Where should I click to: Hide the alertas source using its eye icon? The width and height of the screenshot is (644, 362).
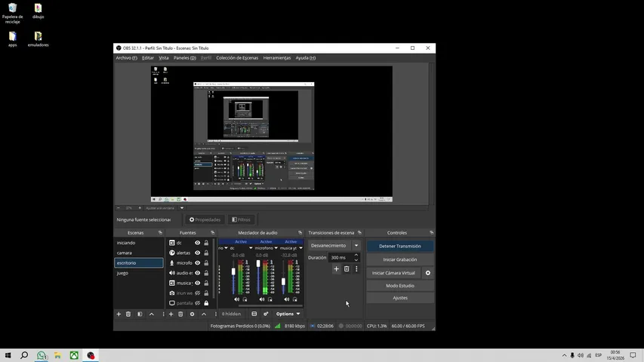[x=198, y=253]
